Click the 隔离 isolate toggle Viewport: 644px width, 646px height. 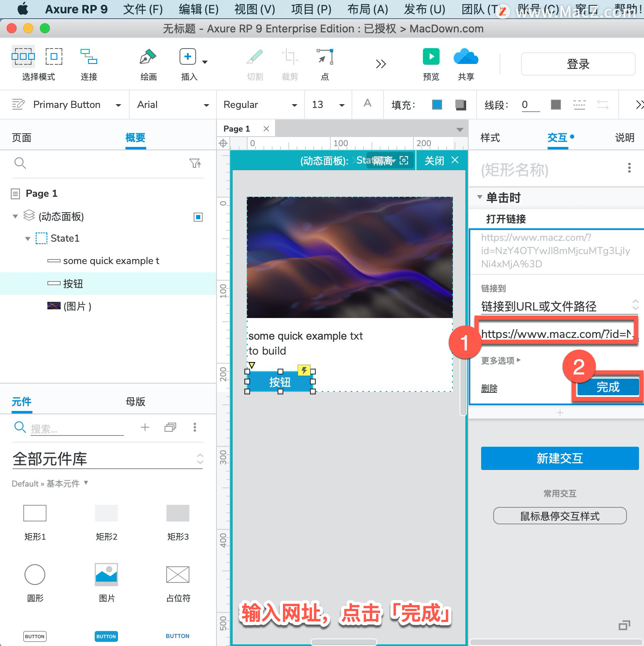tap(391, 161)
